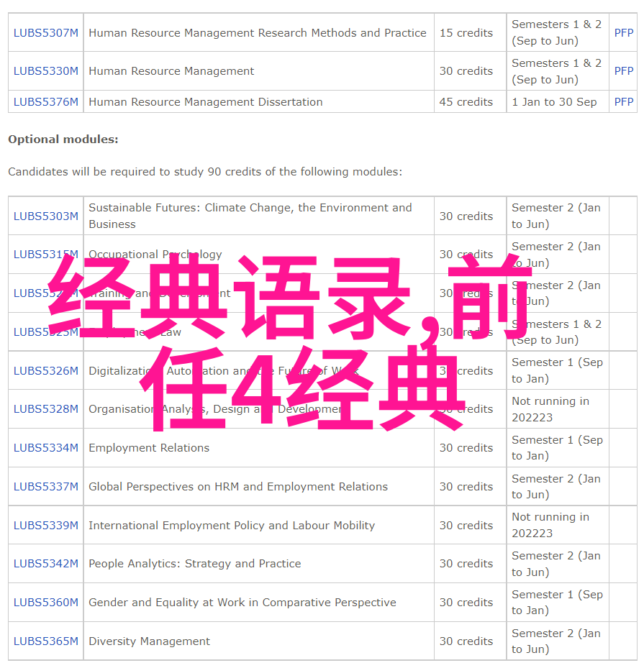Open the LUBS5326M module link
The height and width of the screenshot is (663, 644).
pyautogui.click(x=45, y=371)
